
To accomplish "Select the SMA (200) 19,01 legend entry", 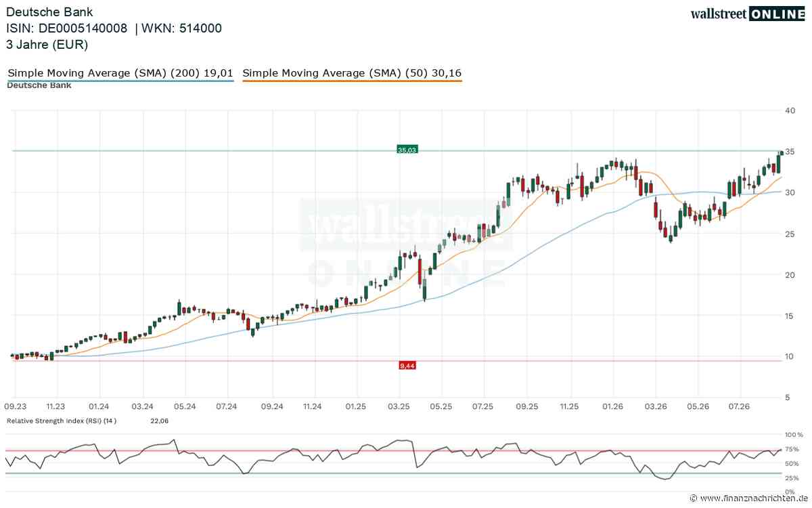I will [121, 72].
